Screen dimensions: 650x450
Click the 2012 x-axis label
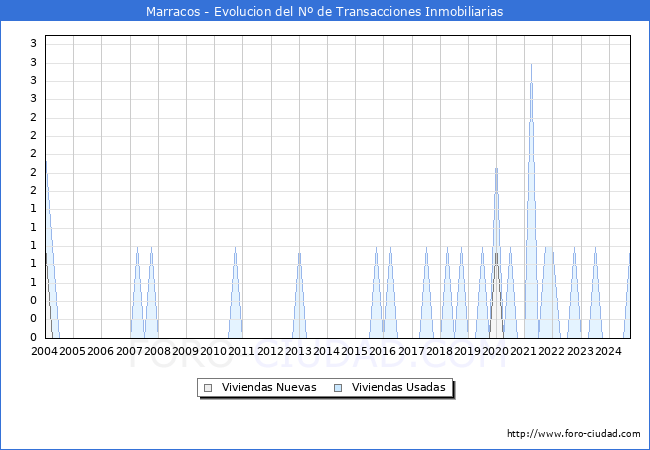270,351
